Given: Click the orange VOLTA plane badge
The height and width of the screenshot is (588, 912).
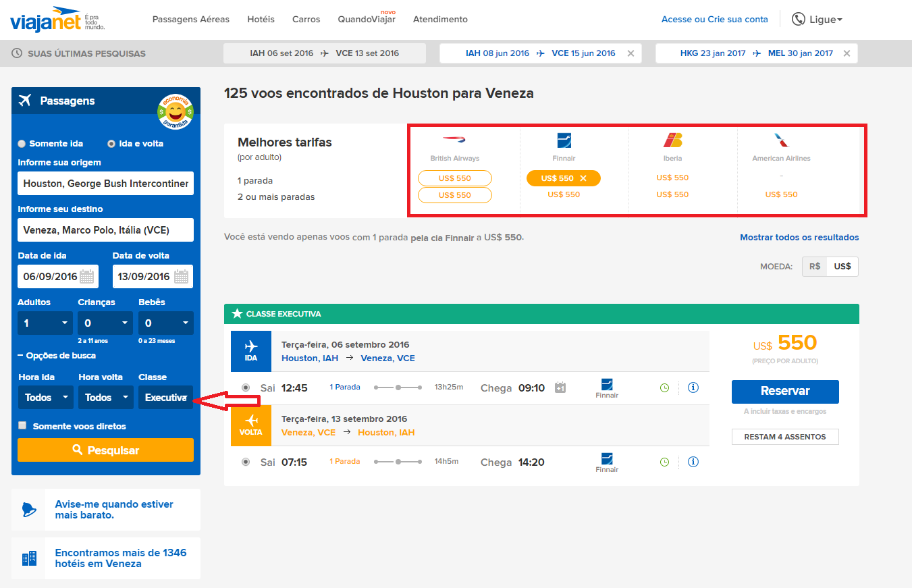Looking at the screenshot, I should pyautogui.click(x=251, y=425).
